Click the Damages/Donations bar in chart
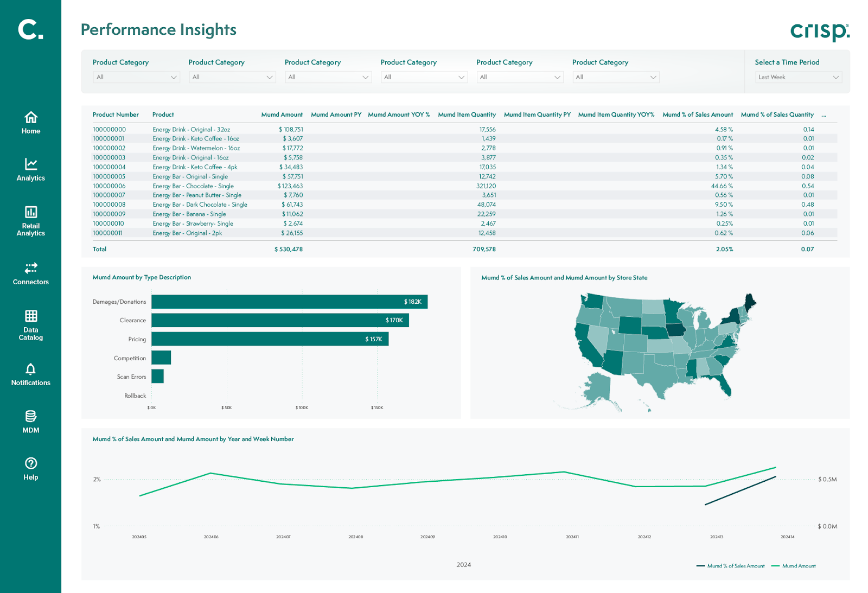 (x=289, y=302)
